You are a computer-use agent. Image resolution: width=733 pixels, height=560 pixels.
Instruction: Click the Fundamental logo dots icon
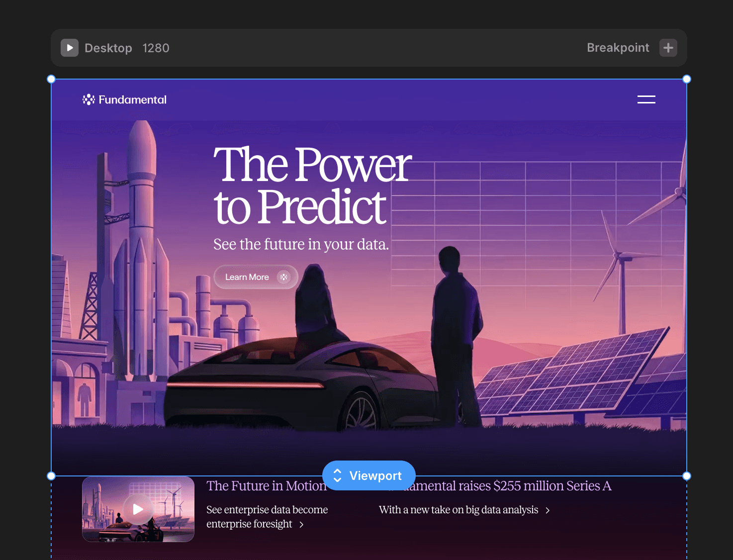(89, 99)
